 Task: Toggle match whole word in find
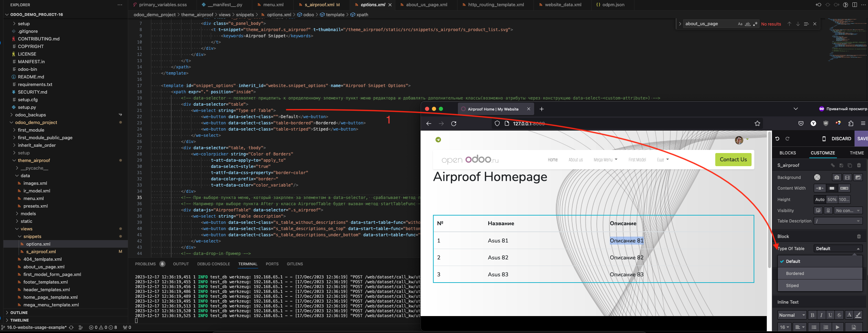[747, 24]
